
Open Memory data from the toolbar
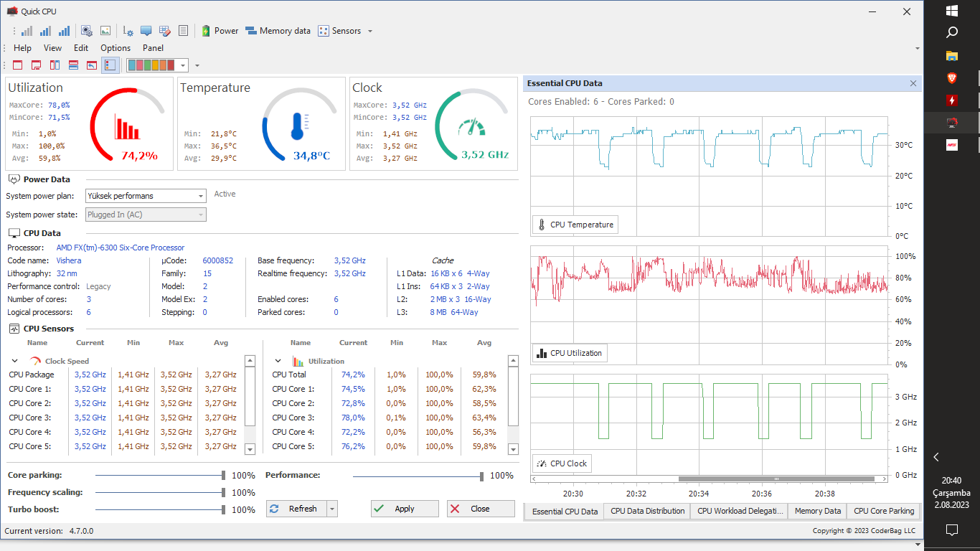tap(278, 31)
